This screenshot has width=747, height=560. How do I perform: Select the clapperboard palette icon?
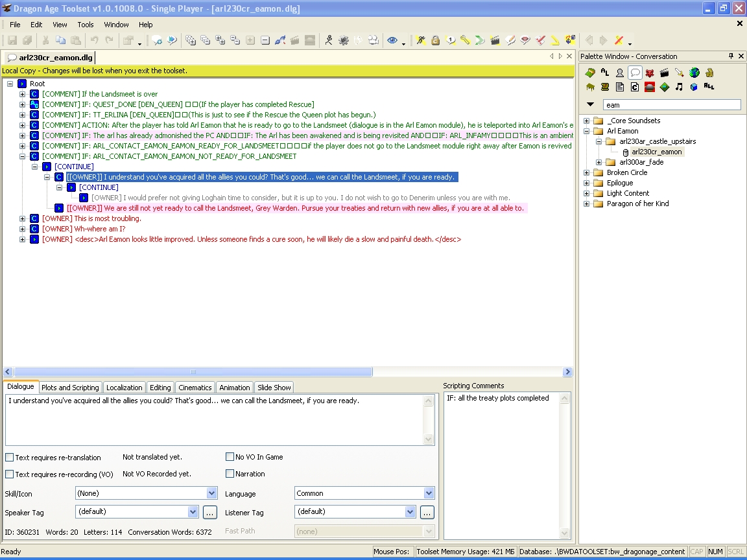665,73
